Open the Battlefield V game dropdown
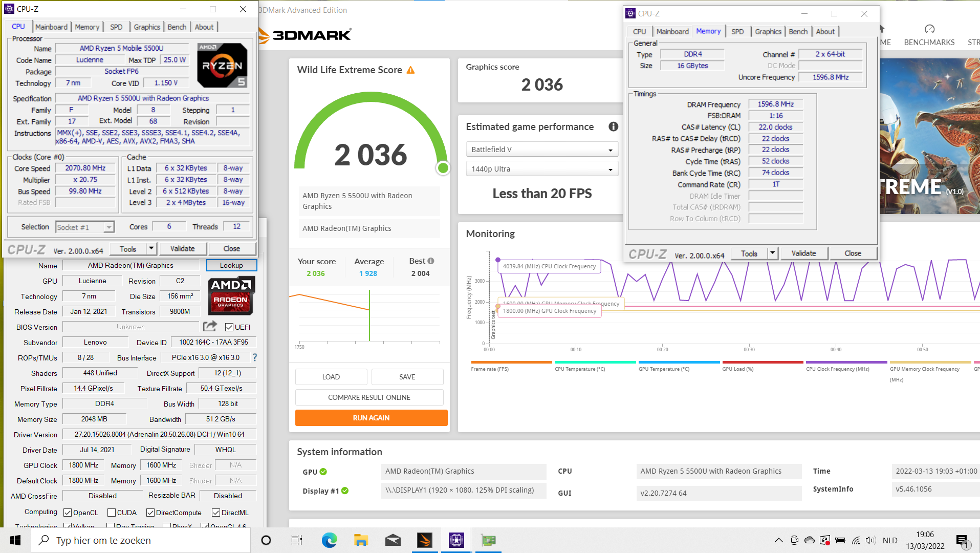The height and width of the screenshot is (553, 980). (x=542, y=150)
